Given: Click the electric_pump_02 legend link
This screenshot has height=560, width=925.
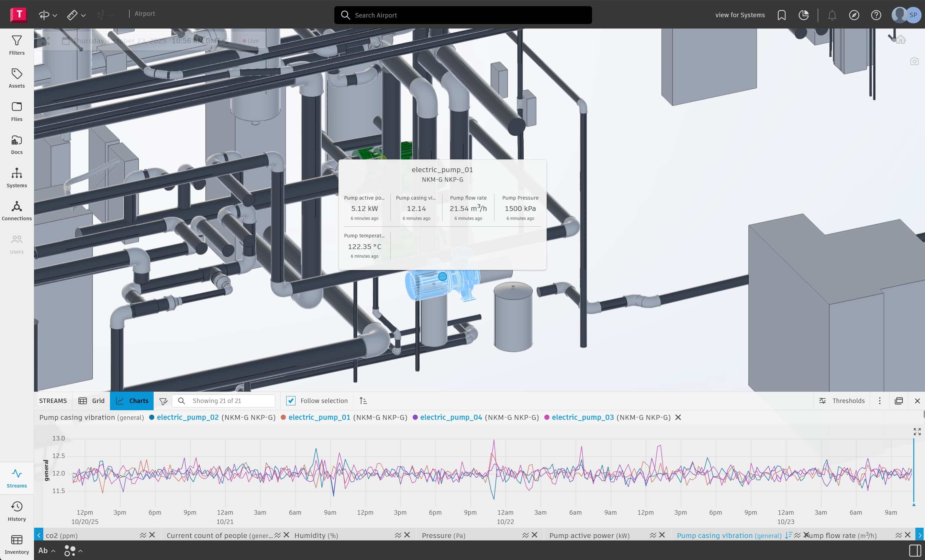Looking at the screenshot, I should pyautogui.click(x=187, y=417).
